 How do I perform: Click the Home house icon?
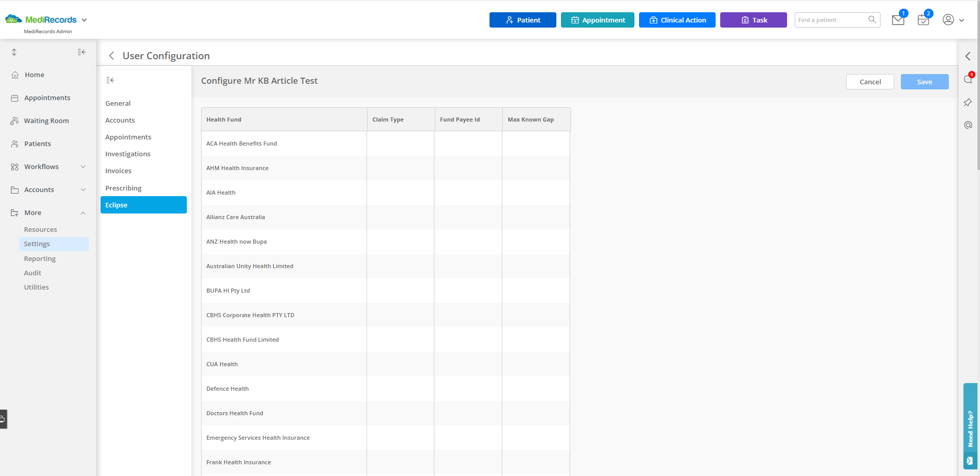15,75
